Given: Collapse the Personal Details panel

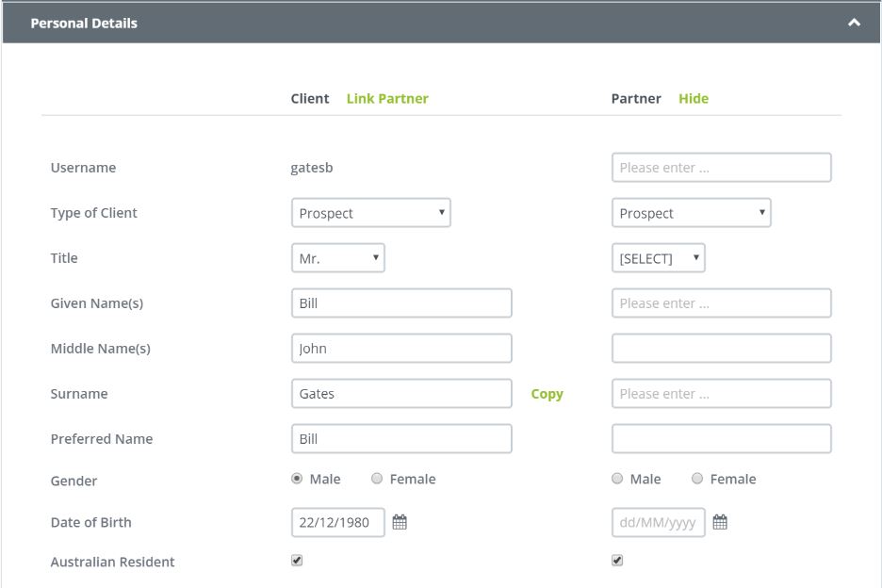Looking at the screenshot, I should click(854, 23).
